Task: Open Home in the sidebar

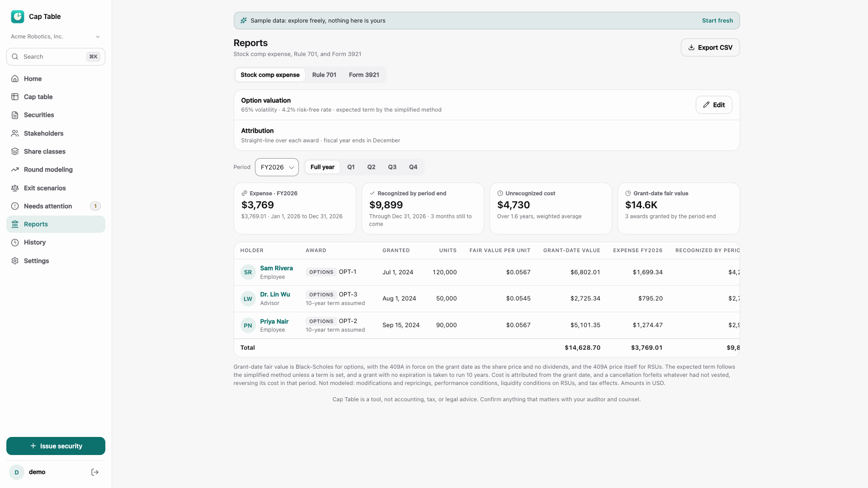Action: pyautogui.click(x=56, y=79)
